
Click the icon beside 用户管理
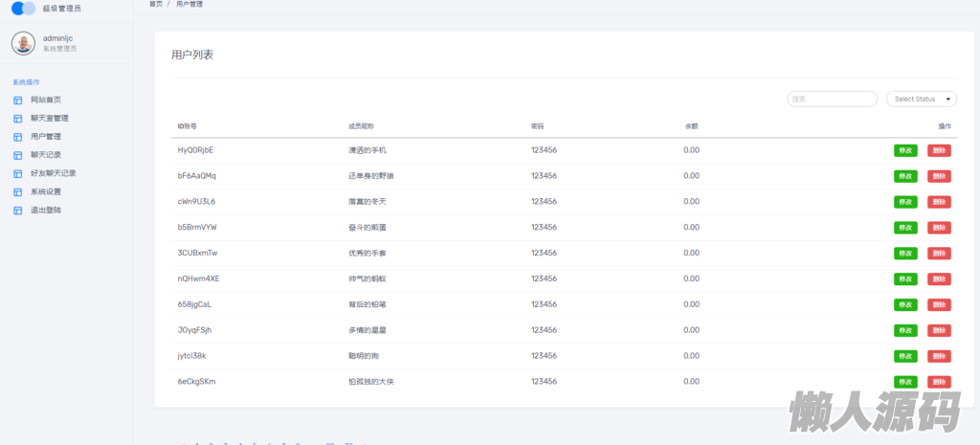[x=17, y=137]
